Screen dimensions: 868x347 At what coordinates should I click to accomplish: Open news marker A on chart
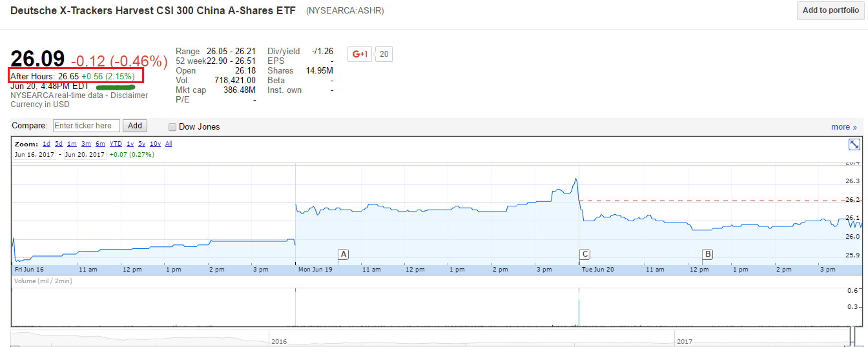pyautogui.click(x=344, y=254)
